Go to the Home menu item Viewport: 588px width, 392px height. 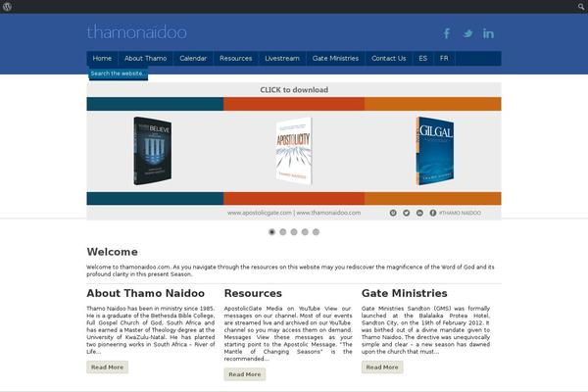point(102,59)
